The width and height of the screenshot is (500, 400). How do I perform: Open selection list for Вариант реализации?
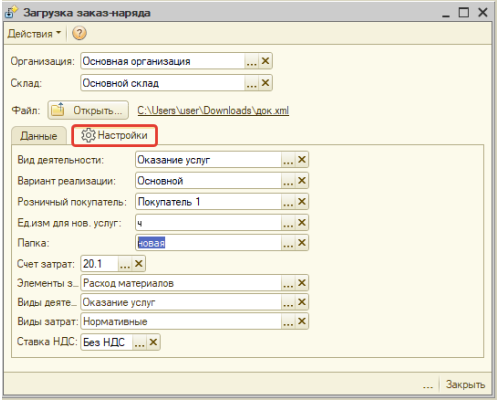(x=288, y=181)
